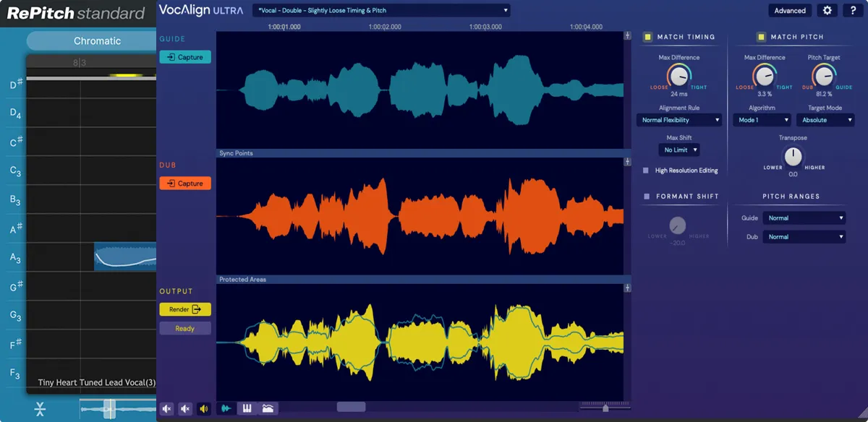Open the settings gear
The image size is (868, 422).
click(825, 10)
